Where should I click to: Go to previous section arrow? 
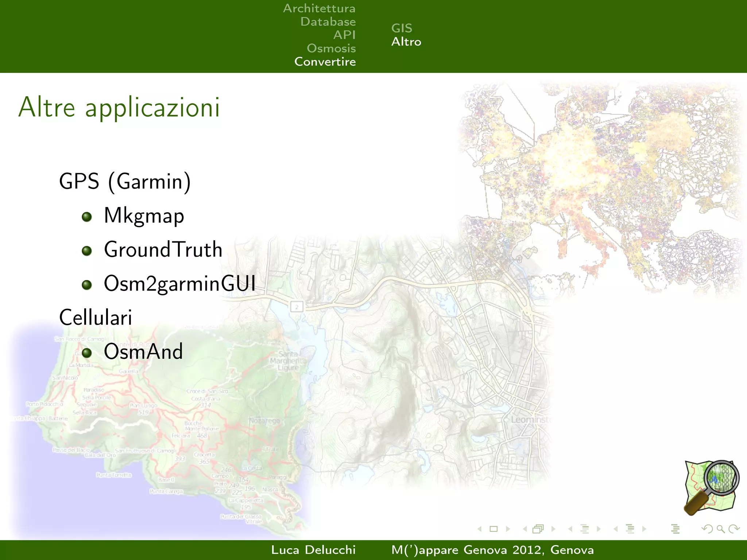point(616,529)
